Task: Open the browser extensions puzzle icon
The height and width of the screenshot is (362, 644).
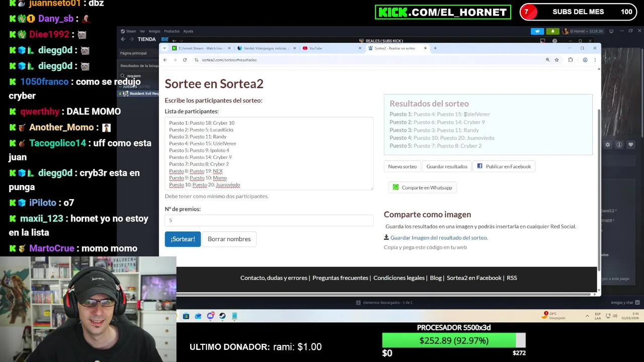Action: (571, 60)
